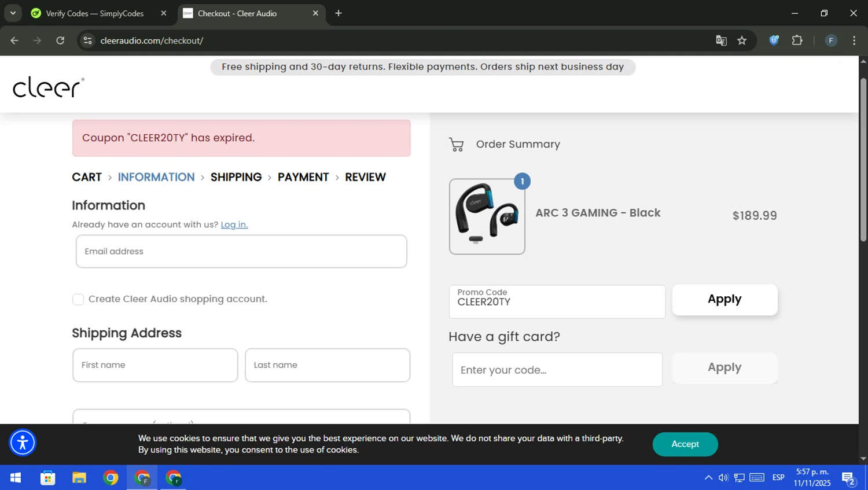Screen dimensions: 868x490
Task: Click Apply next to gift card field
Action: coord(724,368)
